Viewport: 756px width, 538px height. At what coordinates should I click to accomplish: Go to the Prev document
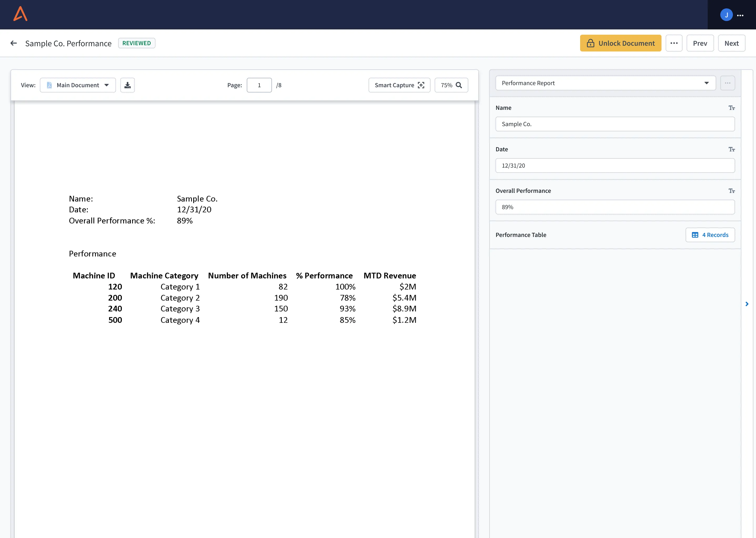[x=700, y=43]
